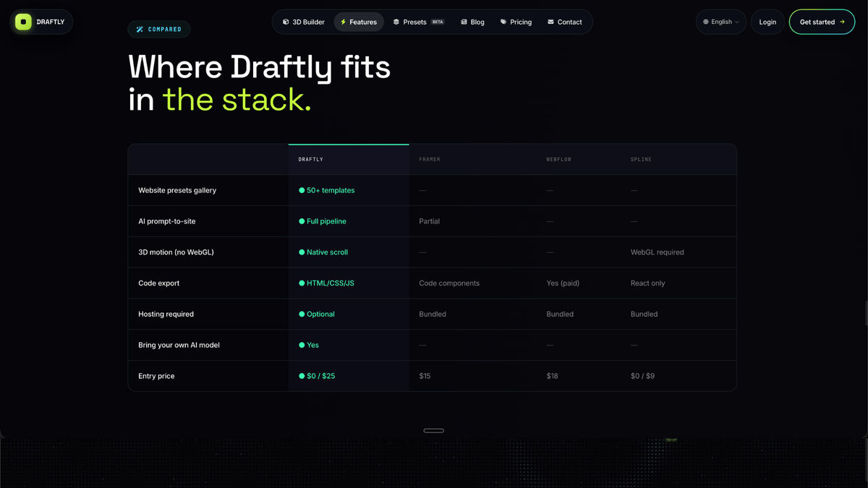This screenshot has width=868, height=488.
Task: Click the lightning bolt icon in Features
Action: point(343,22)
